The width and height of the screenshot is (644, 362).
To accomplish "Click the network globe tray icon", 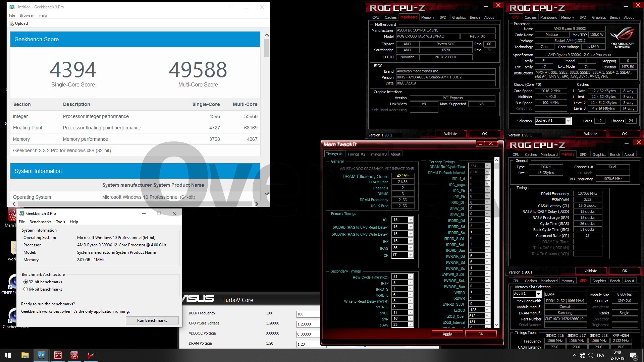I will [583, 355].
